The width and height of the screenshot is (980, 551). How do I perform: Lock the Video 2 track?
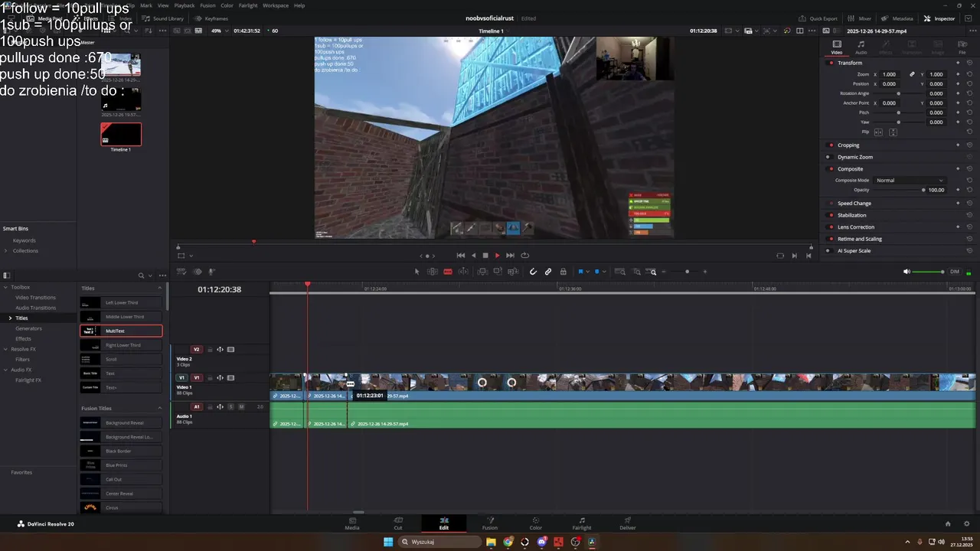coord(210,350)
